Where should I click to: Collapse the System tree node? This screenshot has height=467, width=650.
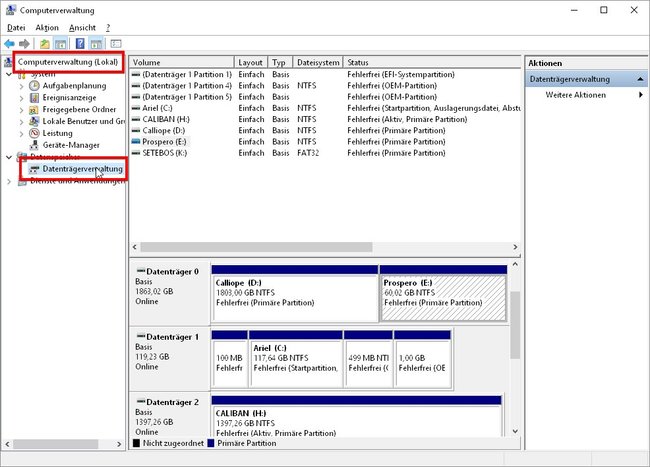tap(9, 75)
